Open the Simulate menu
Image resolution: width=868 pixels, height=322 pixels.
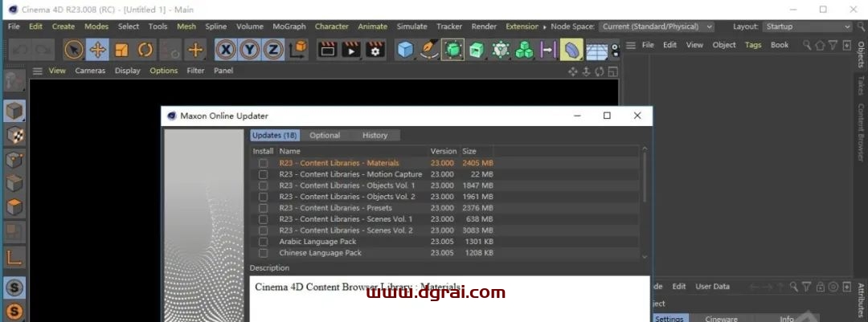pos(411,26)
